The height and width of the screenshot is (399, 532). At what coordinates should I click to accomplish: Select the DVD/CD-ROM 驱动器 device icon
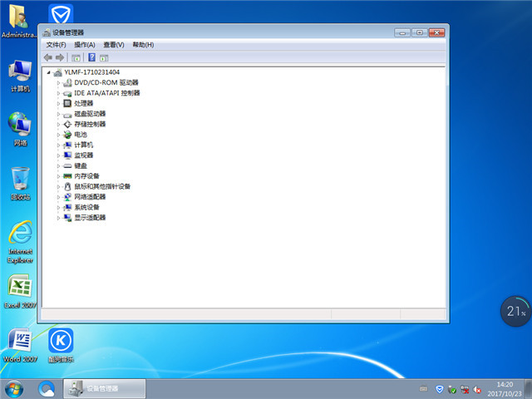67,82
